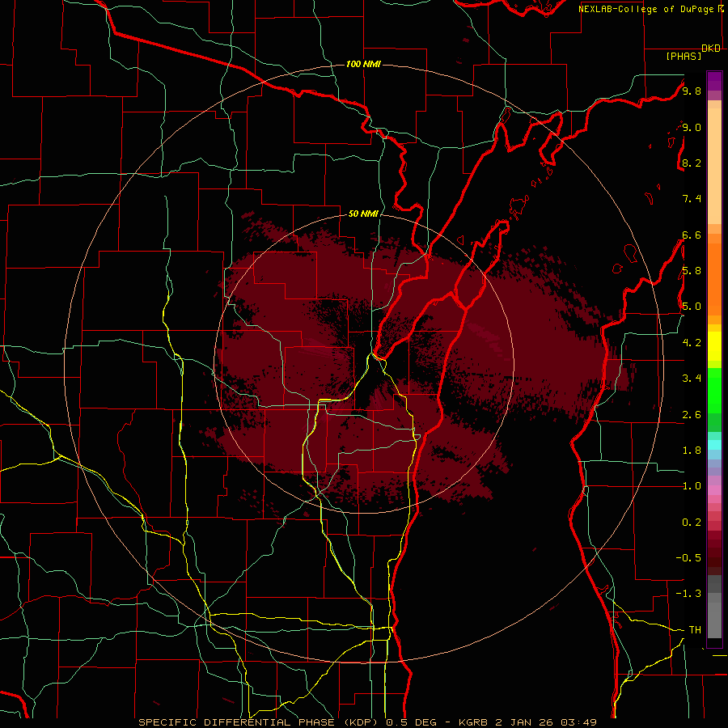Select the 1.0 scale value

point(692,486)
